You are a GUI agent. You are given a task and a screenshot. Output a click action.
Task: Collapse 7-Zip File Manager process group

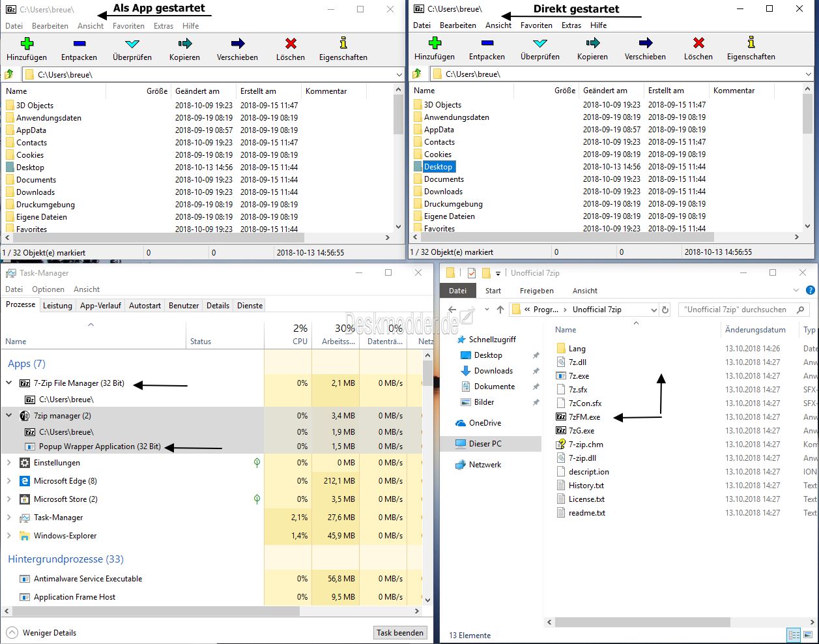pyautogui.click(x=9, y=383)
